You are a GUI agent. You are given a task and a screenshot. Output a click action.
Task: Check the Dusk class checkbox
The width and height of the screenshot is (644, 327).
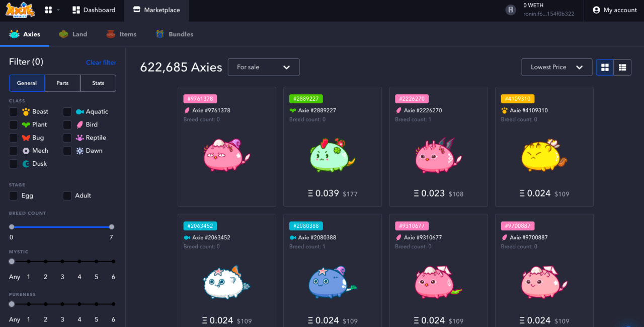pyautogui.click(x=14, y=164)
